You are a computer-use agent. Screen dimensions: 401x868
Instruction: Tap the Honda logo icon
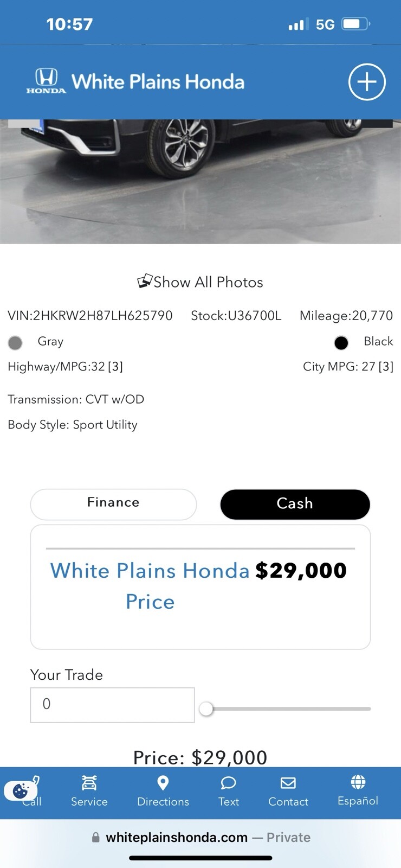click(46, 81)
